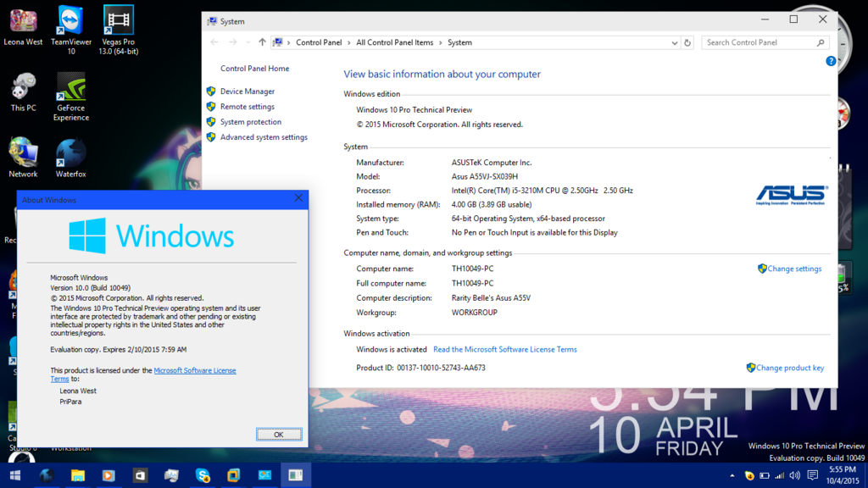Click Waterfox icon on taskbar
This screenshot has height=488, width=868.
[47, 475]
